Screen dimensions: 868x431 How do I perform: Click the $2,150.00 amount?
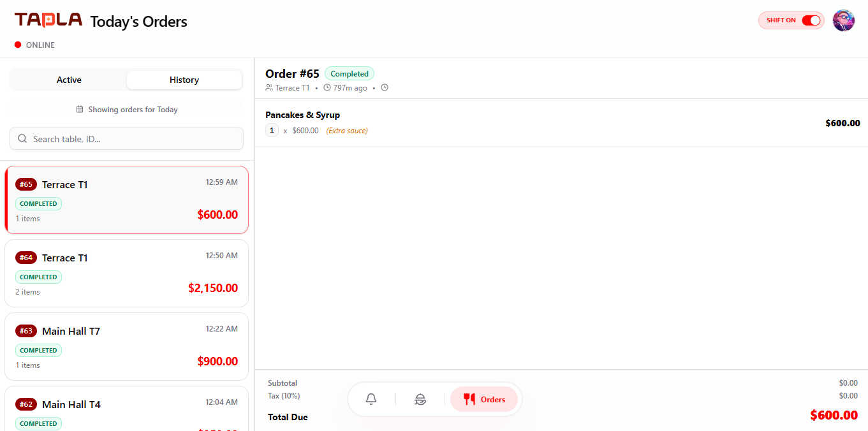[213, 288]
